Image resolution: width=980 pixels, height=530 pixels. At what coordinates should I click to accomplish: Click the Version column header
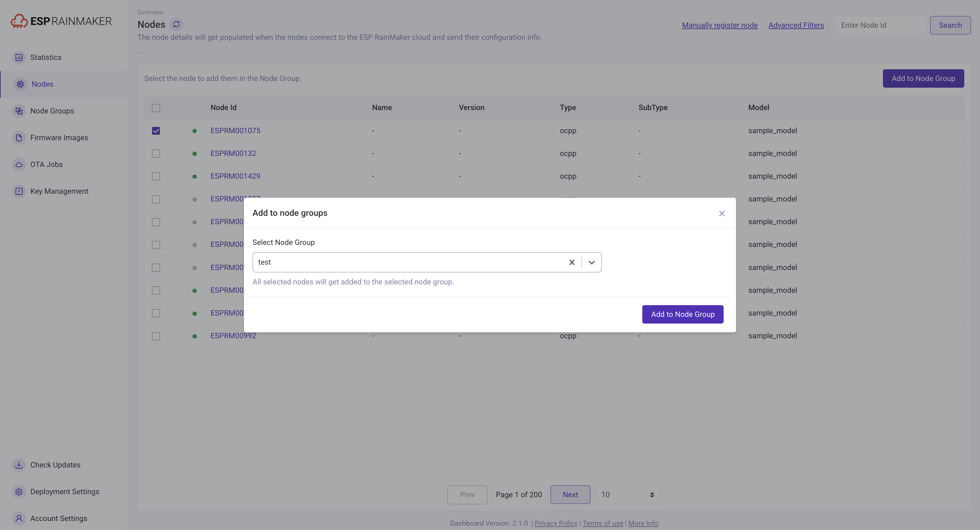click(471, 108)
